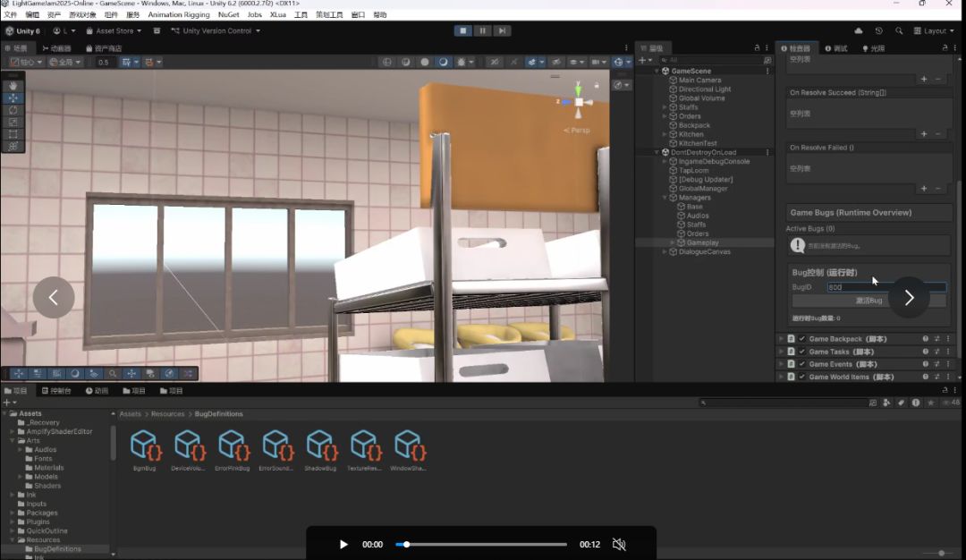Screen dimensions: 966x560
Task: Switch to the 控制台 console tab
Action: click(x=56, y=391)
